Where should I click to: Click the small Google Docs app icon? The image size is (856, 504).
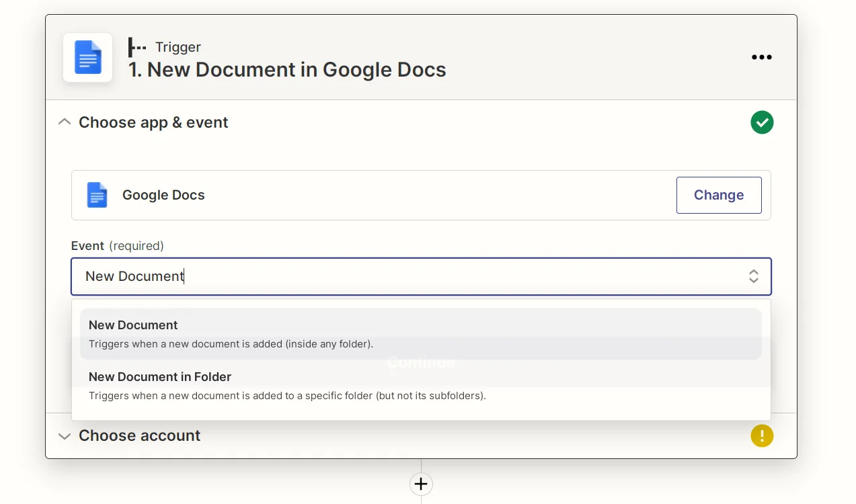pos(98,195)
